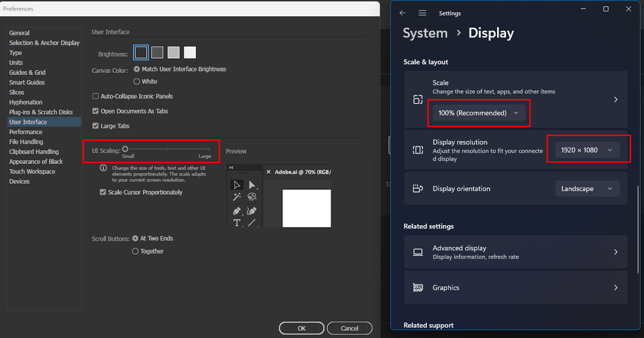The width and height of the screenshot is (644, 338).
Task: Open Advanced display settings row
Action: [516, 252]
